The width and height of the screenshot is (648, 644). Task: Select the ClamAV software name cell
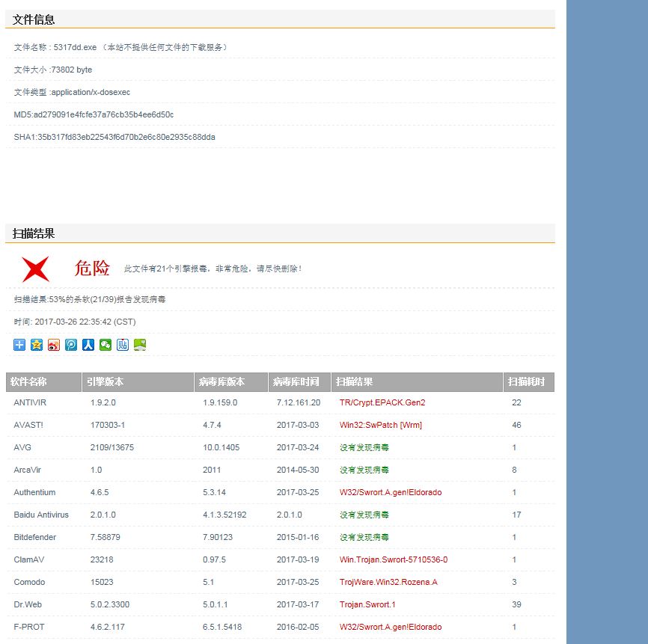pos(29,559)
